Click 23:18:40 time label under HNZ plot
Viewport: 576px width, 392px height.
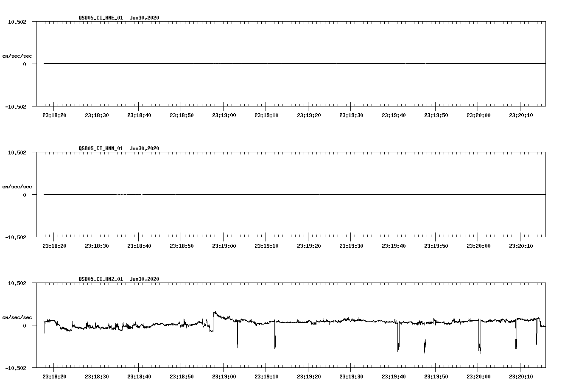(x=139, y=377)
